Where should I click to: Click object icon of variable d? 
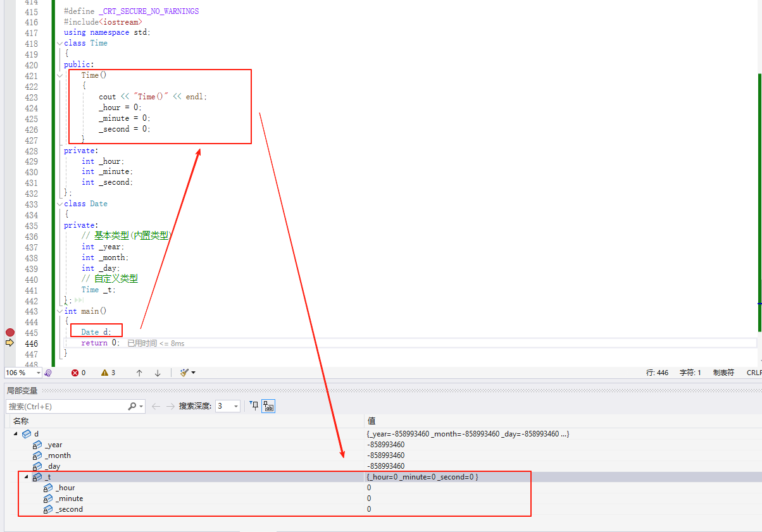27,434
